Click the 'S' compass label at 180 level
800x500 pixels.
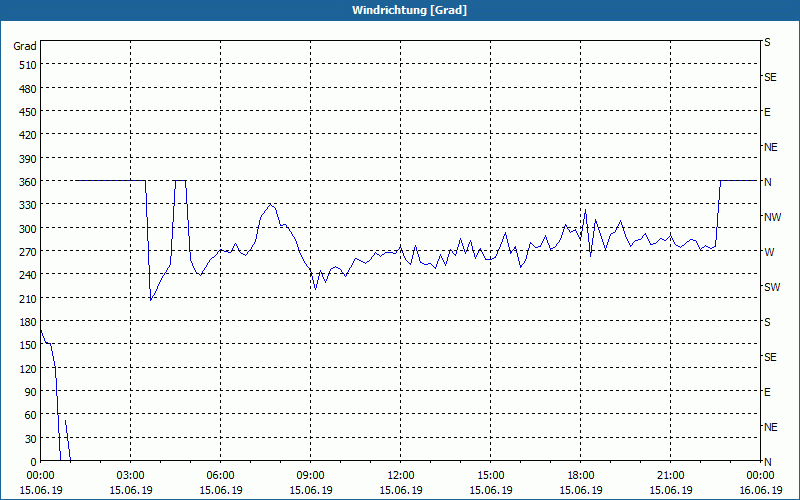767,322
